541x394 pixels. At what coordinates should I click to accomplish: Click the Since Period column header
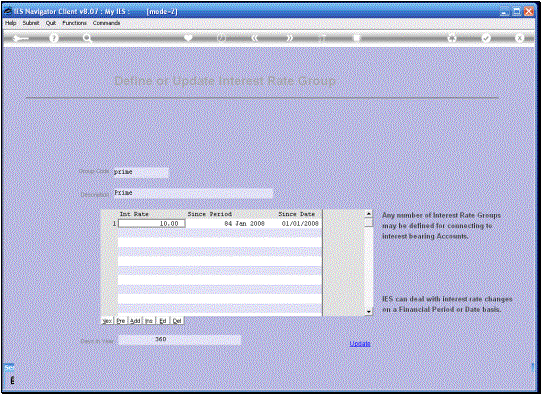coord(210,214)
